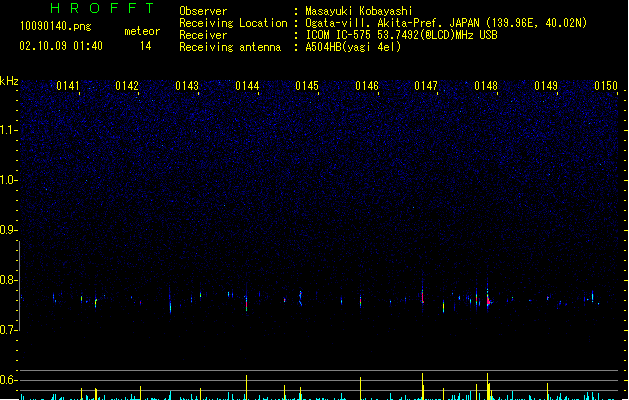Click the 0.9 kHz axis label

tap(8, 230)
